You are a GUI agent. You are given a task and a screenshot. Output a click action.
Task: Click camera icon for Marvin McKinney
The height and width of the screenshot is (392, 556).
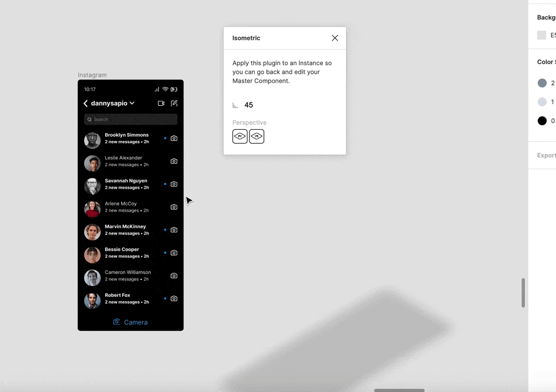(174, 229)
